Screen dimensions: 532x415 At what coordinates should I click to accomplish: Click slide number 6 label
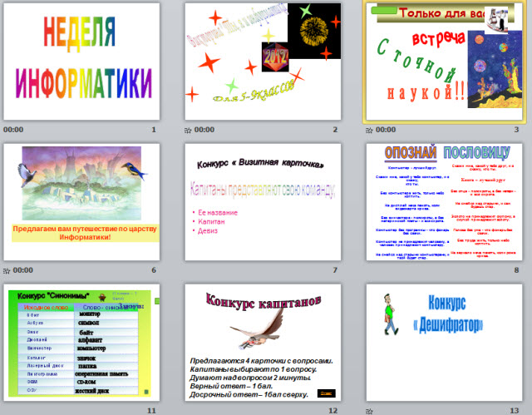tap(154, 270)
